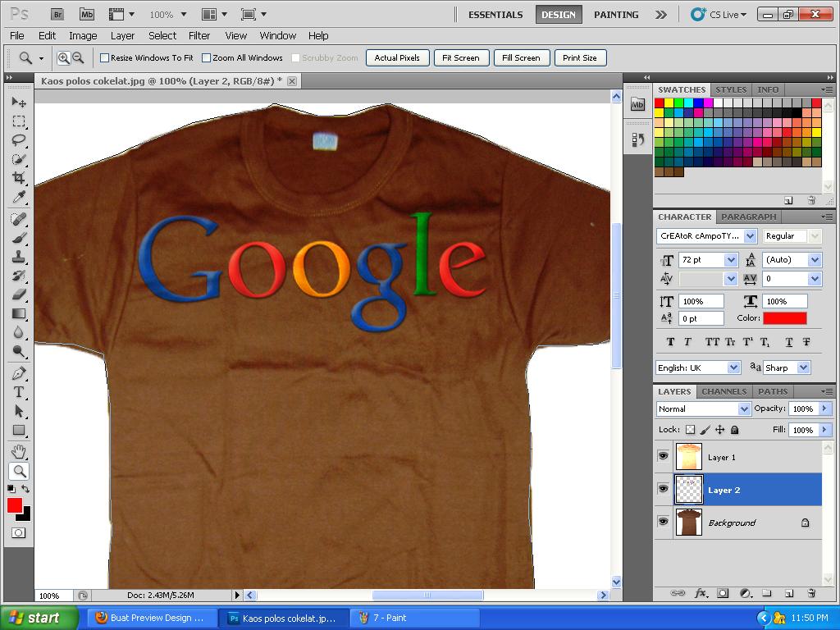Click the layer style fx icon
840x630 pixels.
[701, 593]
